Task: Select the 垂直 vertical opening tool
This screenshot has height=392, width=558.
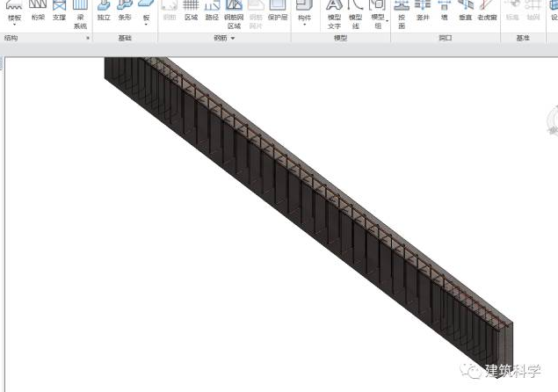Action: pos(465,11)
